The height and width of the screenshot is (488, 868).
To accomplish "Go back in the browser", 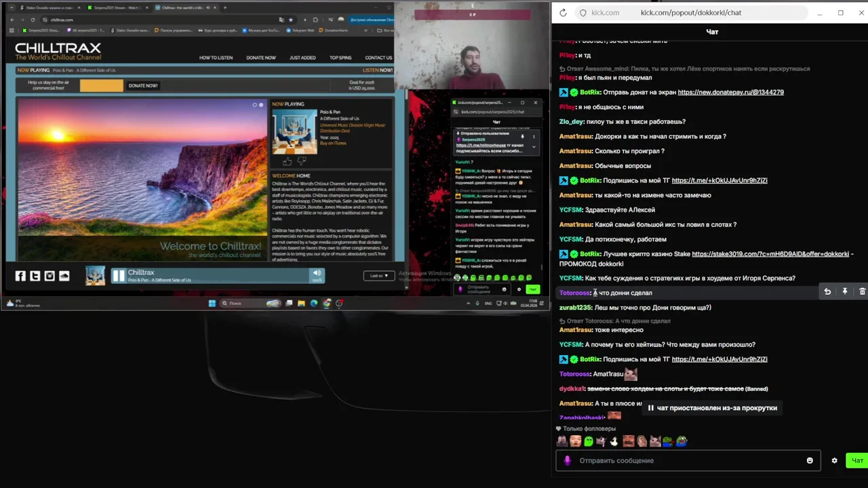I will pyautogui.click(x=12, y=20).
